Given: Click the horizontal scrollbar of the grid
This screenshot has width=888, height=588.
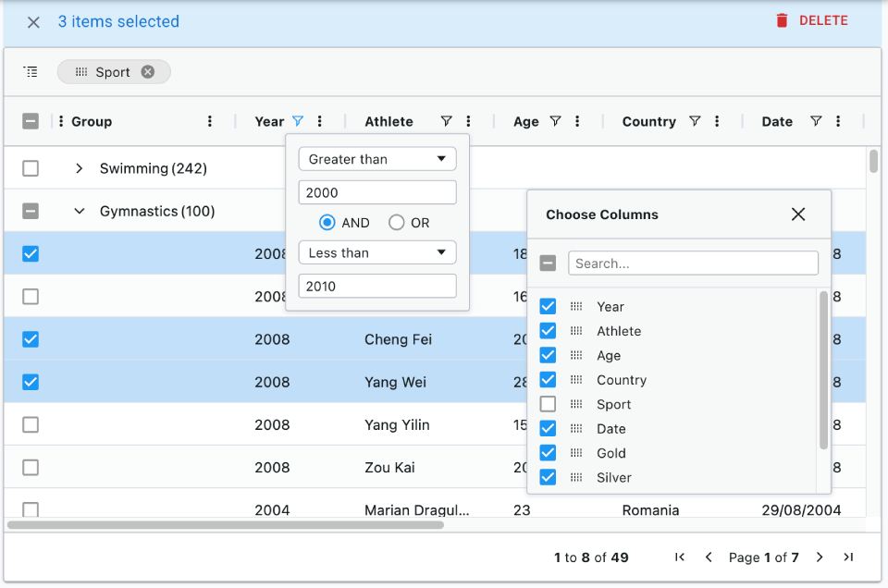Looking at the screenshot, I should [x=226, y=525].
